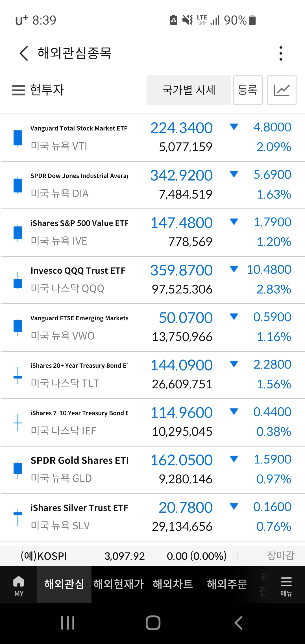Switch to 해외차트 tab
The height and width of the screenshot is (644, 305).
[173, 584]
